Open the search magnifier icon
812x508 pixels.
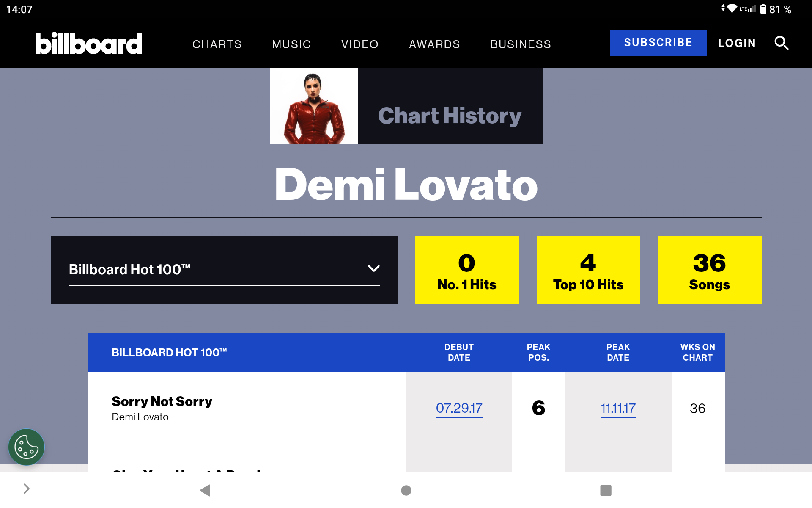point(781,43)
